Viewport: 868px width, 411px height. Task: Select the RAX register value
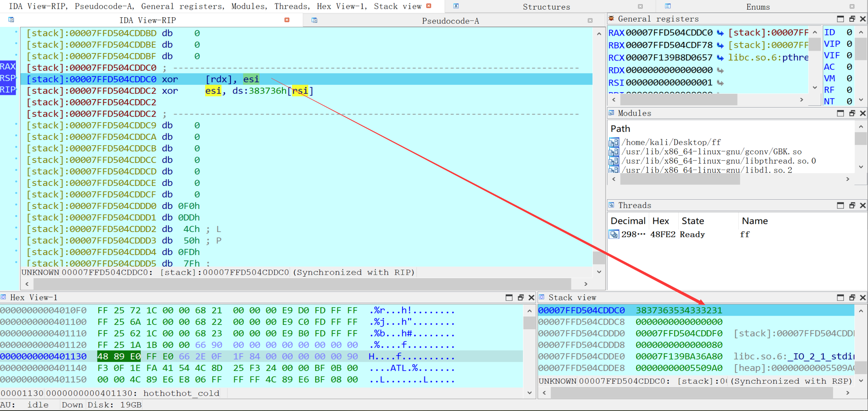coord(669,33)
